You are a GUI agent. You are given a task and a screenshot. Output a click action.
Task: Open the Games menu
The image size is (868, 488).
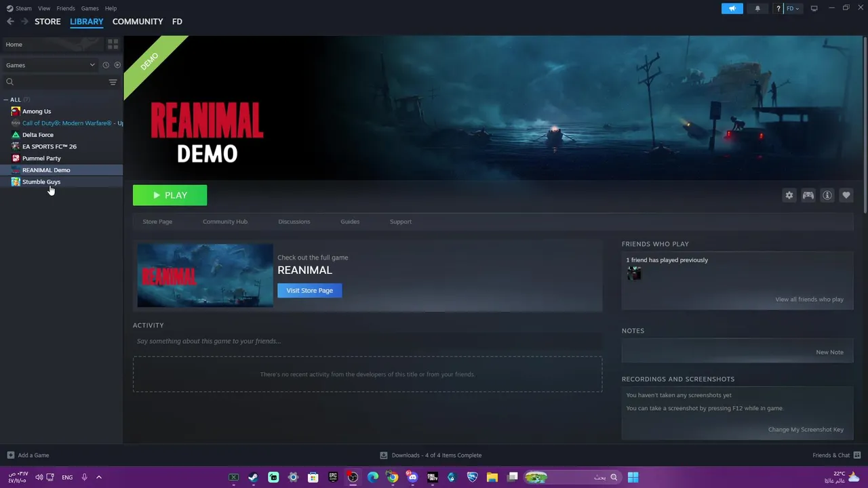click(x=90, y=8)
